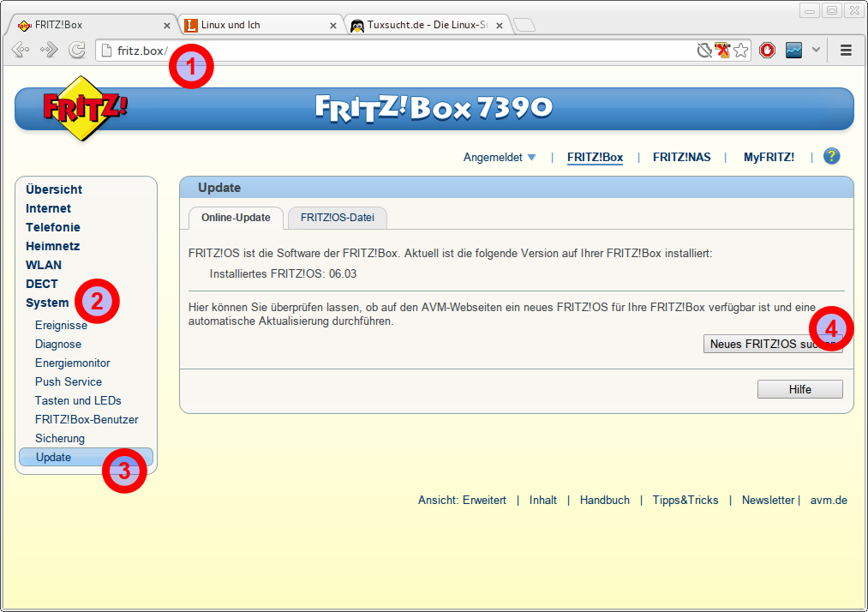Click the browser reload button
868x612 pixels.
coord(77,51)
